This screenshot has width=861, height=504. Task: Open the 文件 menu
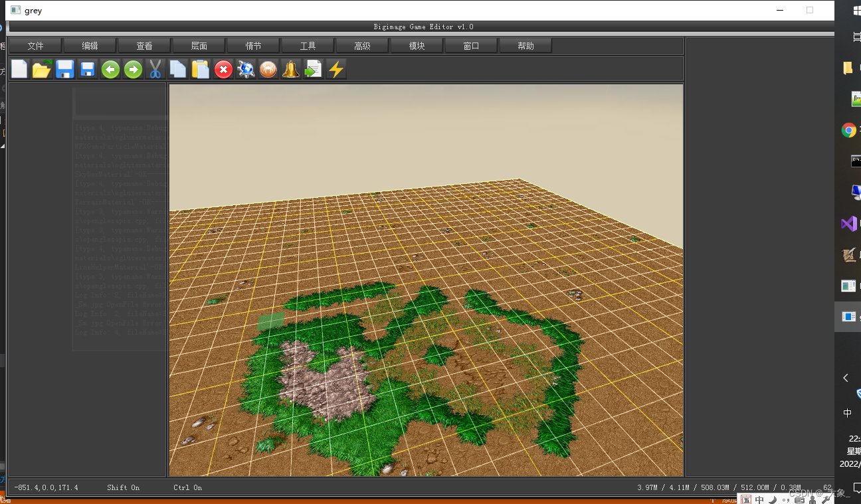point(35,46)
